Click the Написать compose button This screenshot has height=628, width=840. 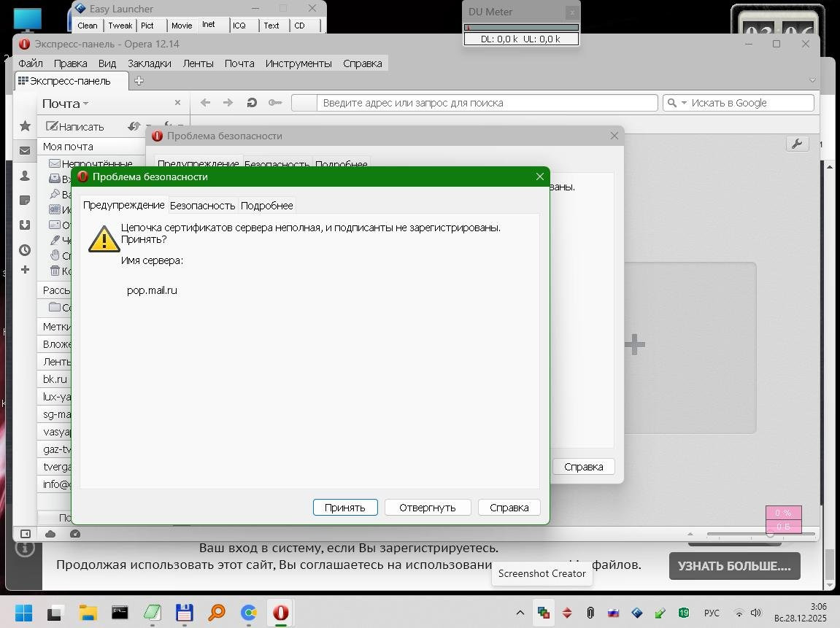click(x=75, y=126)
